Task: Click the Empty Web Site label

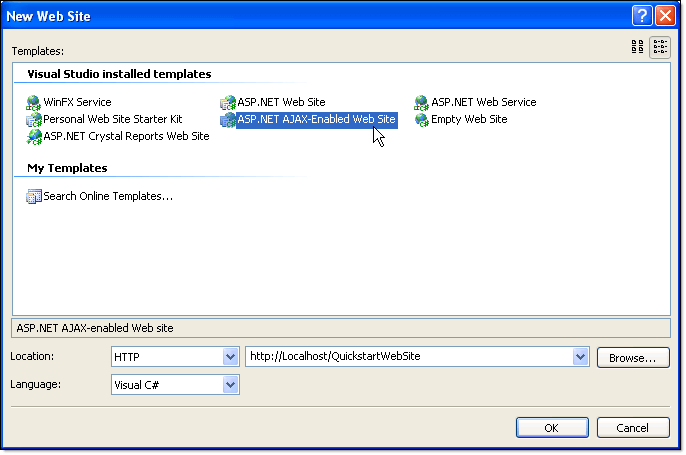Action: [469, 119]
